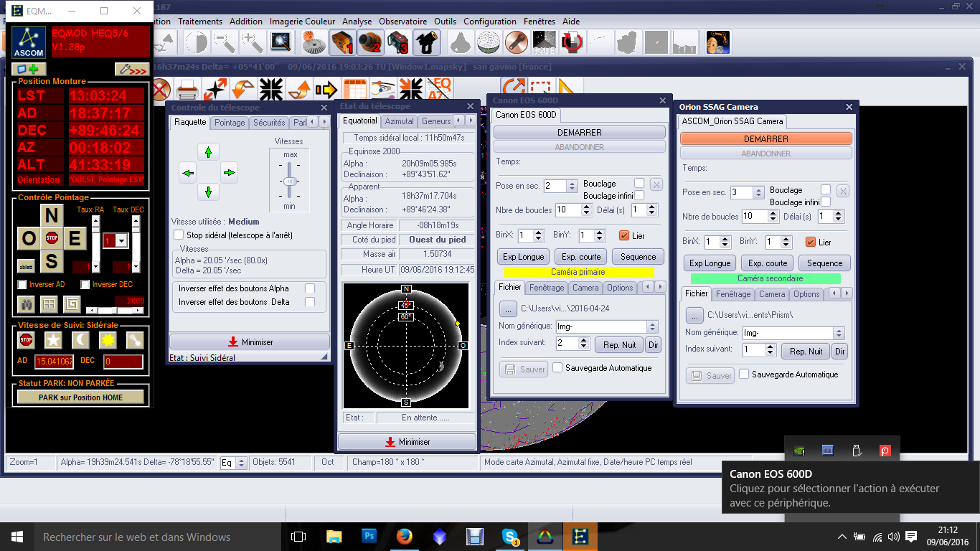Switch to the Azimutal tab
The width and height of the screenshot is (980, 551).
pyautogui.click(x=399, y=121)
